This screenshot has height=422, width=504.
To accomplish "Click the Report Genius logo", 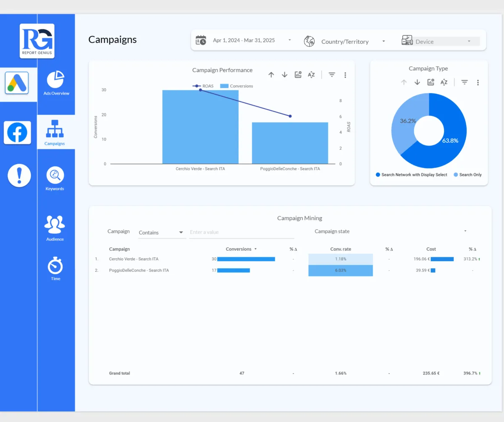I will pos(37,41).
